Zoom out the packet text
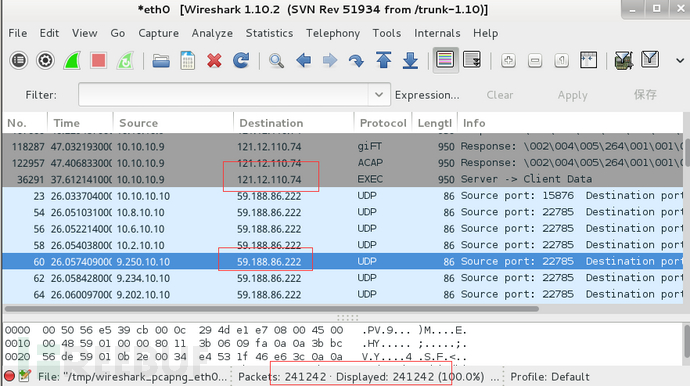This screenshot has height=386, width=690. click(x=535, y=60)
